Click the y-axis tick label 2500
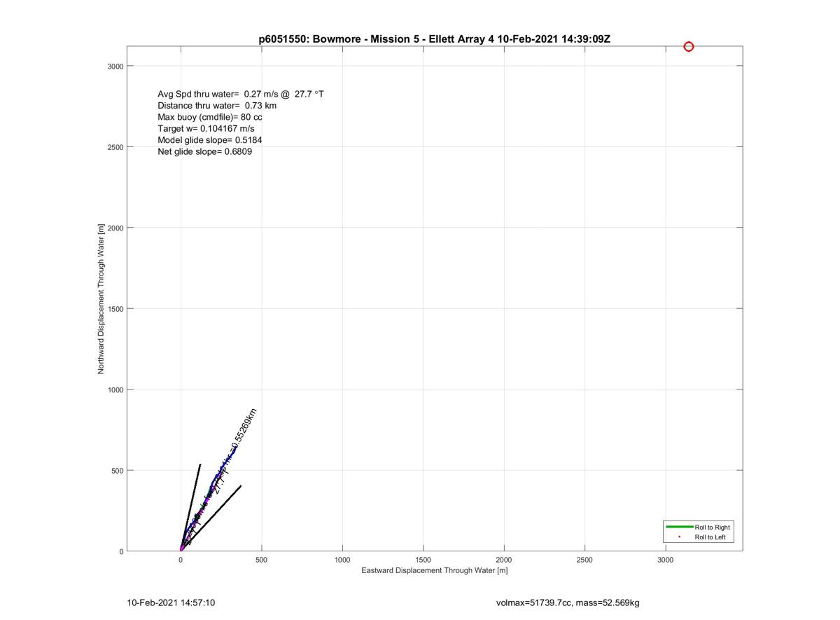This screenshot has width=840, height=620. [115, 147]
